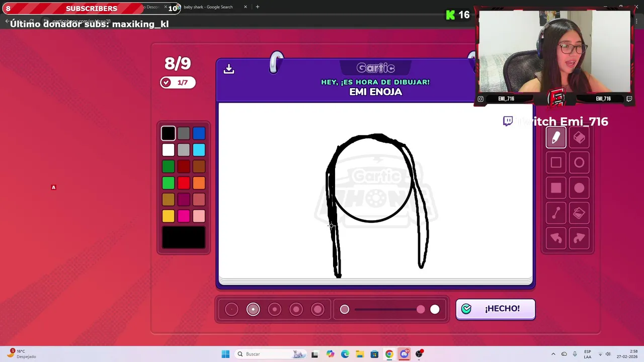Choose the empty ellipse shape tool

click(579, 162)
